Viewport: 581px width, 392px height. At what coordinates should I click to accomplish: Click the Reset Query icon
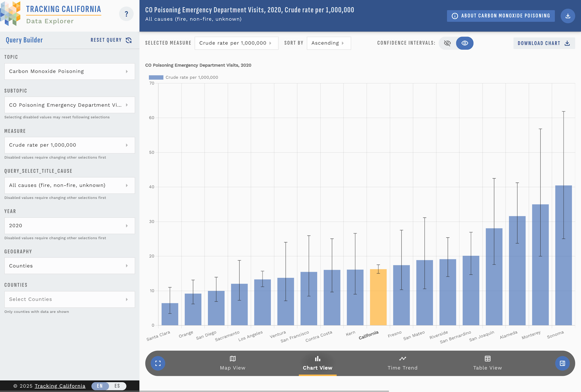coord(128,40)
